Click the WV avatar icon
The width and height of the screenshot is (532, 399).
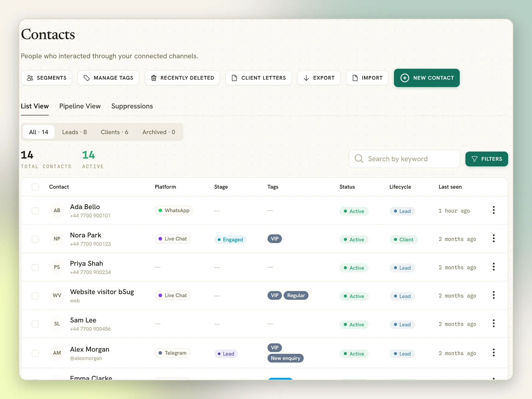pyautogui.click(x=57, y=295)
